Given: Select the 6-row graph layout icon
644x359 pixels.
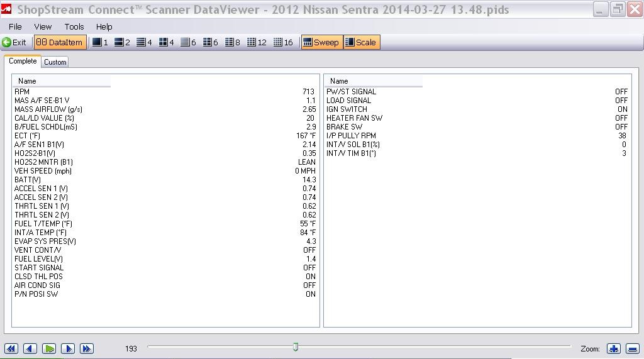Looking at the screenshot, I should coord(188,42).
